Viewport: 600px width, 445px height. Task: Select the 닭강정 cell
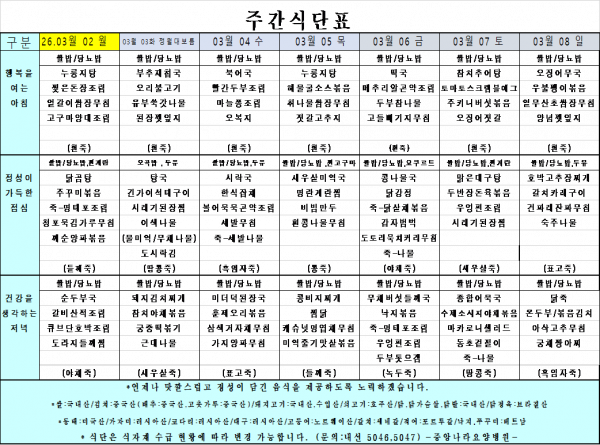(399, 193)
